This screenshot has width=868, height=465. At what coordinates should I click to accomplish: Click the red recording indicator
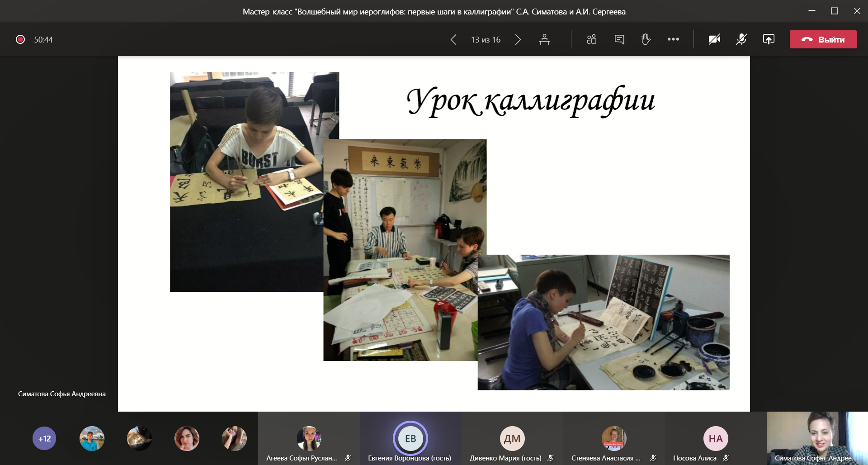pos(20,39)
